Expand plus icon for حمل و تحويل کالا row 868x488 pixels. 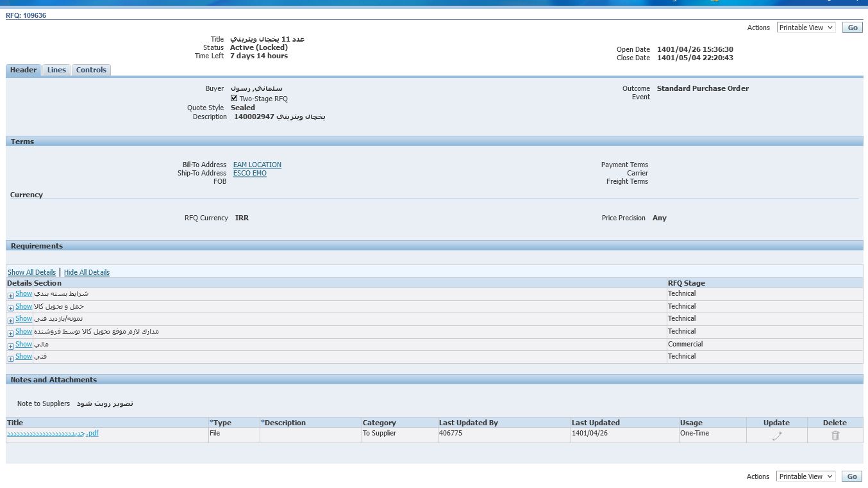[x=10, y=309]
